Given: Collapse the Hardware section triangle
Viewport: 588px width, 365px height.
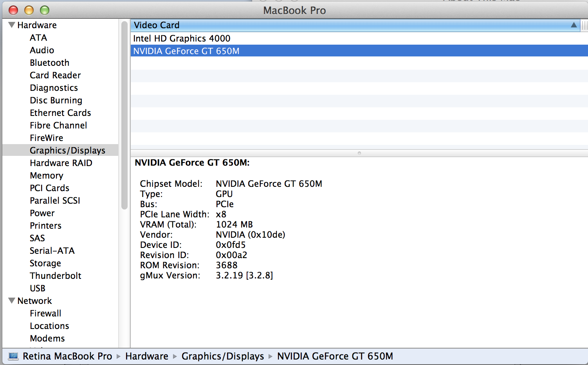Looking at the screenshot, I should (x=12, y=25).
